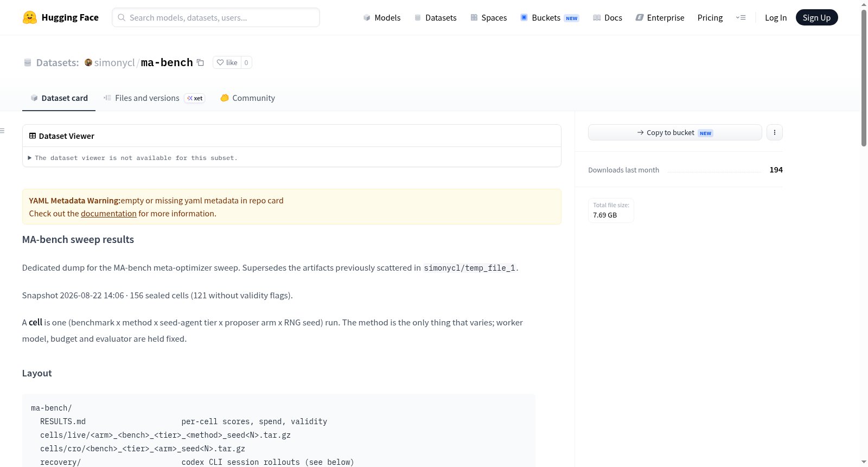Click the Downloads last month label
Screen dimensions: 868x467
pos(624,170)
